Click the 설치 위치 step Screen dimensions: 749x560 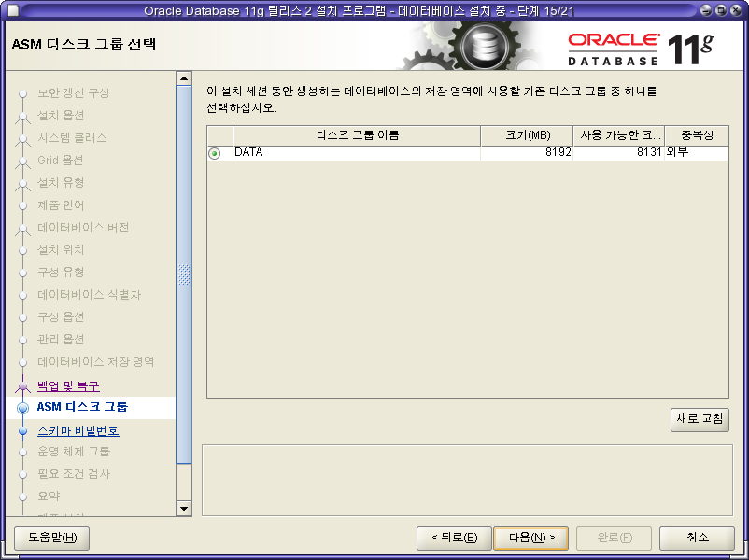(61, 250)
